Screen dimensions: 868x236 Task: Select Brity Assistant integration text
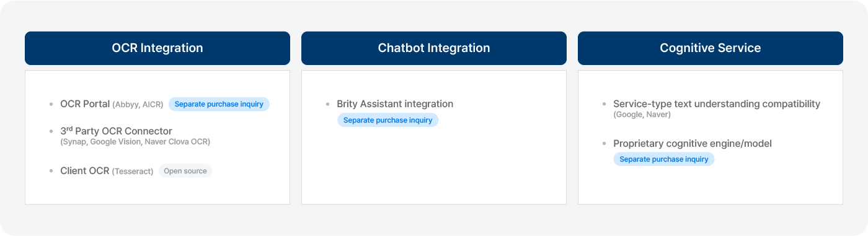point(395,104)
